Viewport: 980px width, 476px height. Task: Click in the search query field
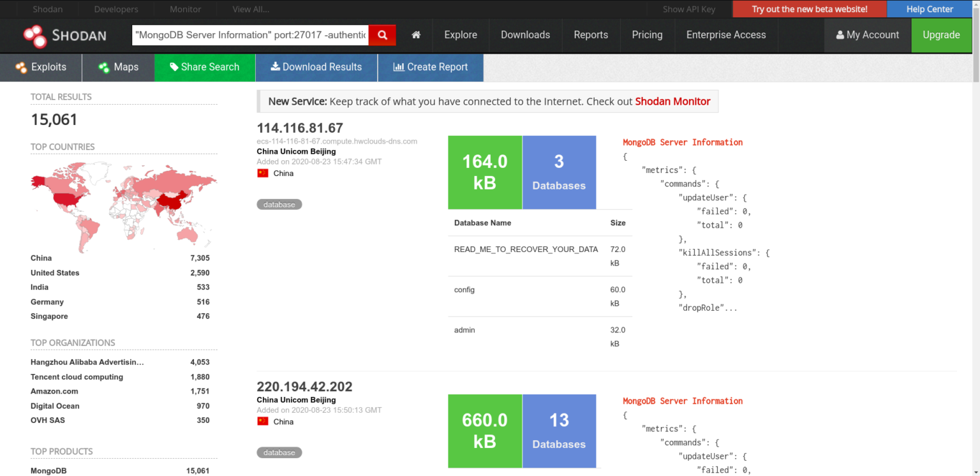coord(251,35)
